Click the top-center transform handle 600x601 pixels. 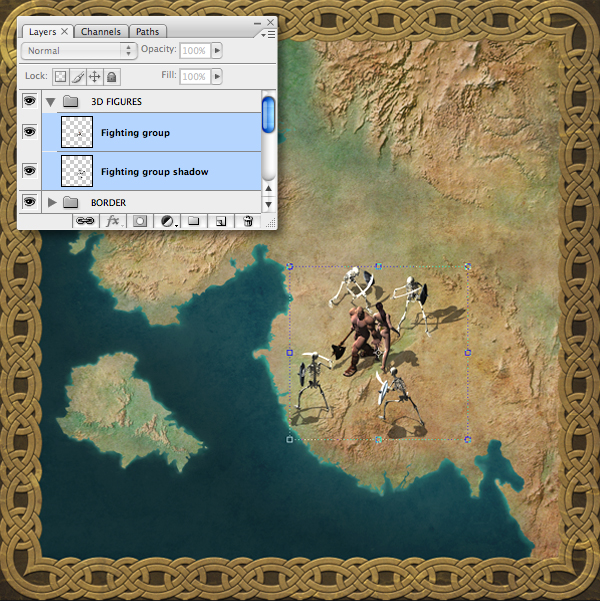point(379,266)
